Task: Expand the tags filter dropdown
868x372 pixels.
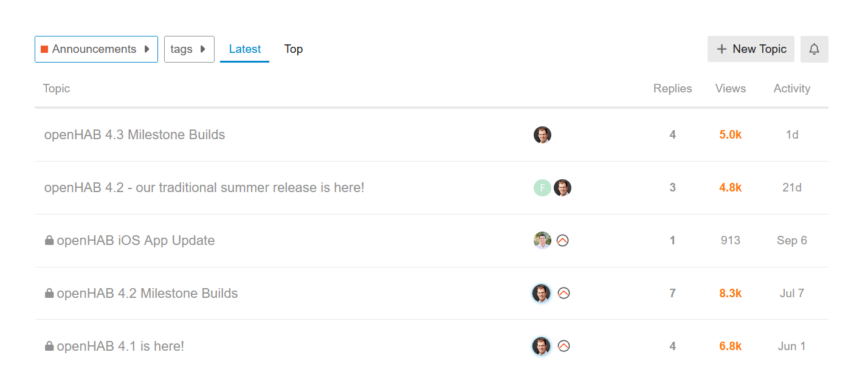Action: tap(189, 49)
